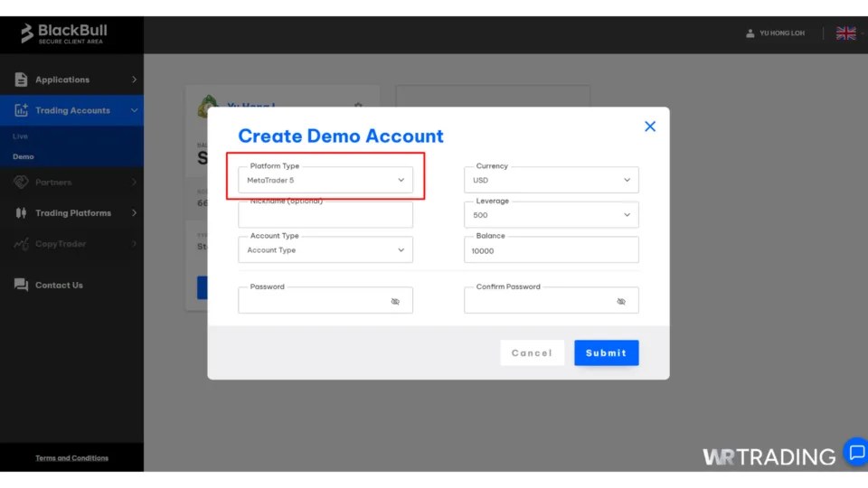Image resolution: width=868 pixels, height=488 pixels.
Task: Click the user profile icon
Action: (750, 33)
